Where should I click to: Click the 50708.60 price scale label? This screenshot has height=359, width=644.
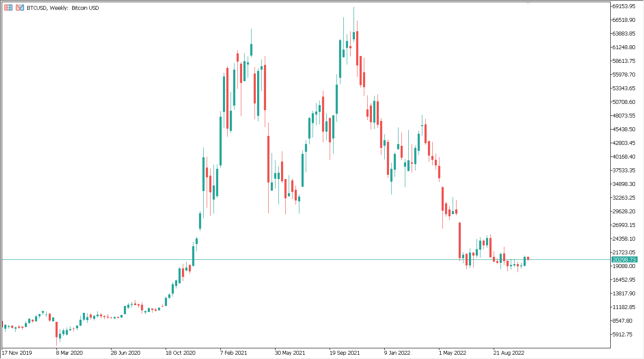[624, 102]
